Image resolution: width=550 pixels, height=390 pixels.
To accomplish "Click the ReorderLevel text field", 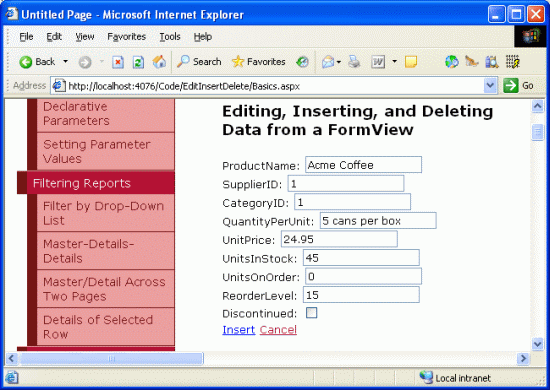I will click(361, 295).
